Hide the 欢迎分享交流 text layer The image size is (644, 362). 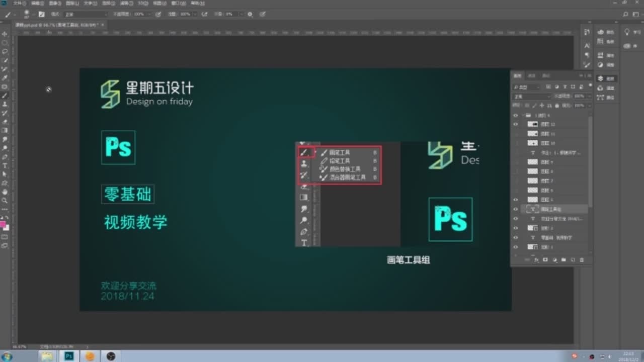pos(515,219)
